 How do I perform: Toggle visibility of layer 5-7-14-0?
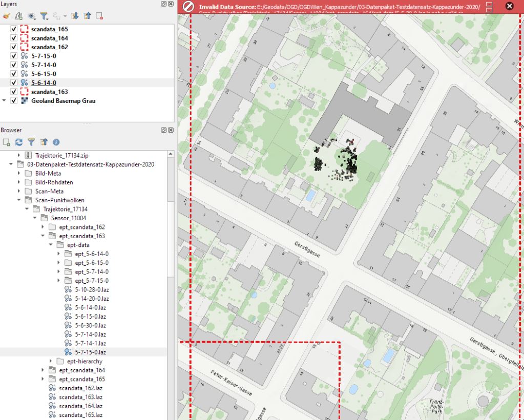click(x=14, y=65)
